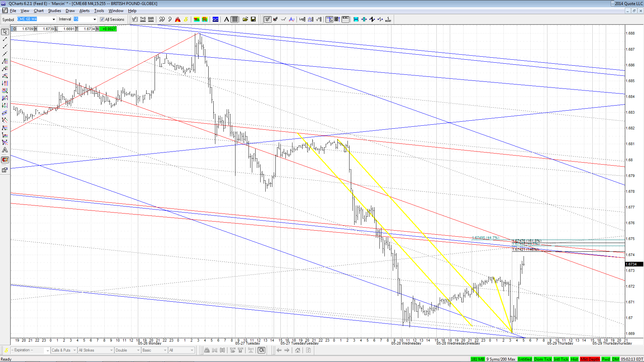The height and width of the screenshot is (362, 644).
Task: Toggle the All Sessions checkbox
Action: 102,19
